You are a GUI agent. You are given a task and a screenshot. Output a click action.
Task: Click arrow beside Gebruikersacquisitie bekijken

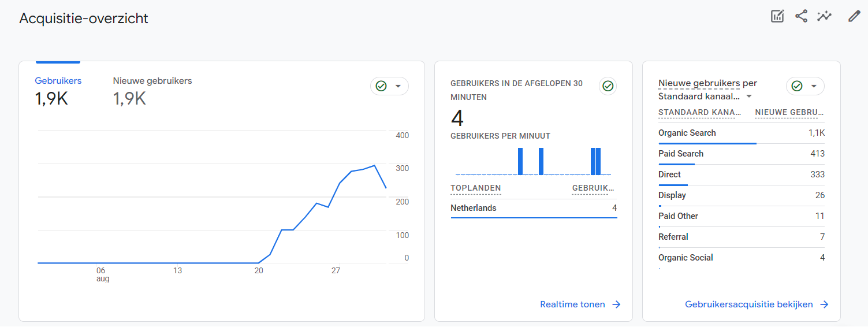point(824,304)
